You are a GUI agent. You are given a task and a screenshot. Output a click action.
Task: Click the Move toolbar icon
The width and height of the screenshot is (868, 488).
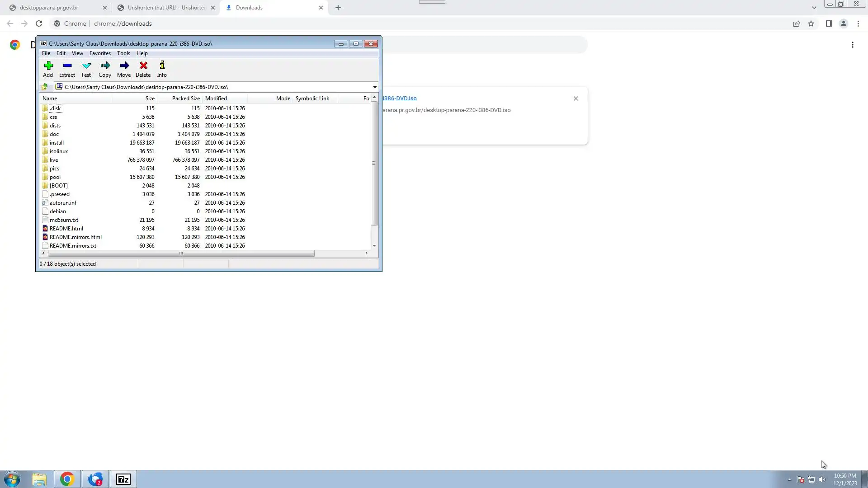click(x=124, y=69)
